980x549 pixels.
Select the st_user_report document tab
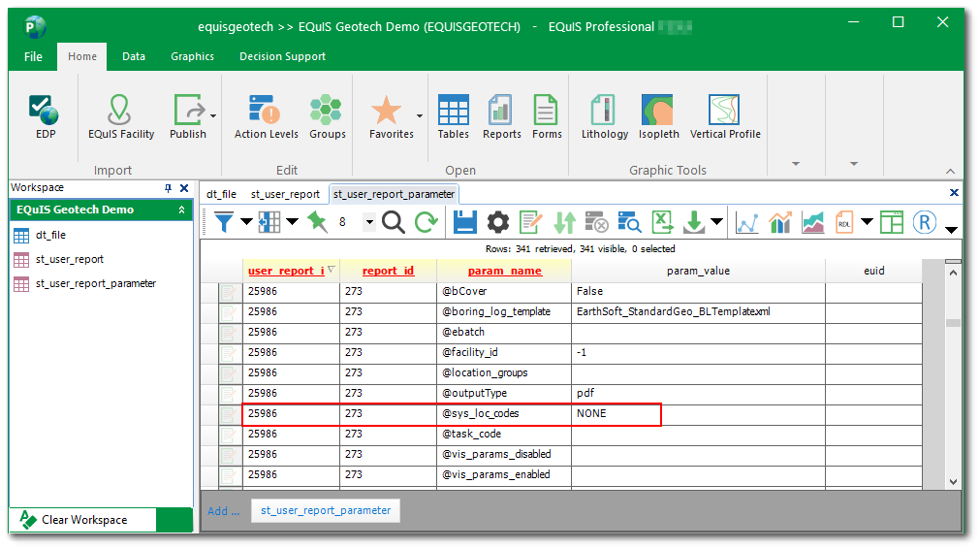(x=285, y=194)
